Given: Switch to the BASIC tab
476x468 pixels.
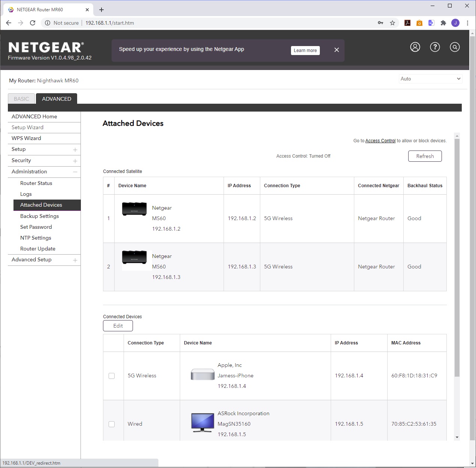Looking at the screenshot, I should point(21,99).
